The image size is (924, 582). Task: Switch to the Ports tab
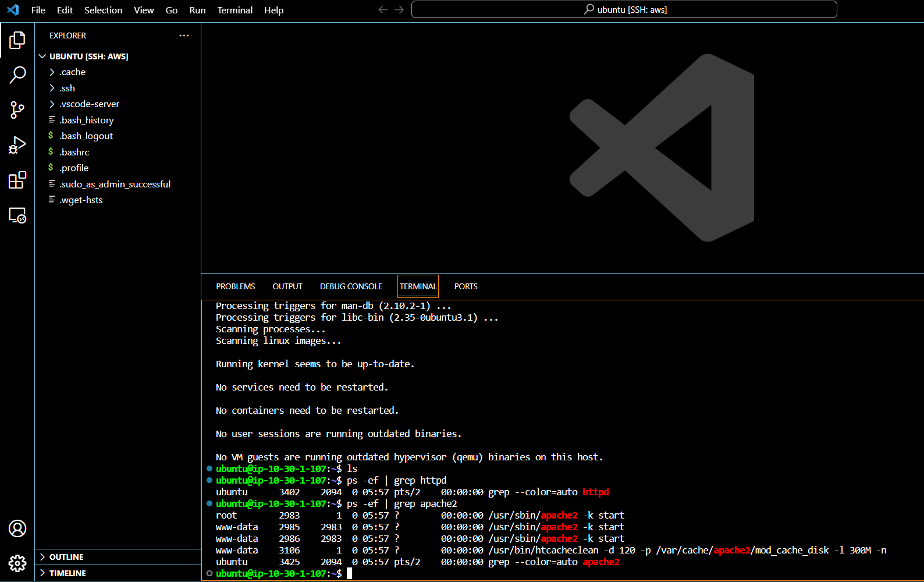click(x=466, y=286)
